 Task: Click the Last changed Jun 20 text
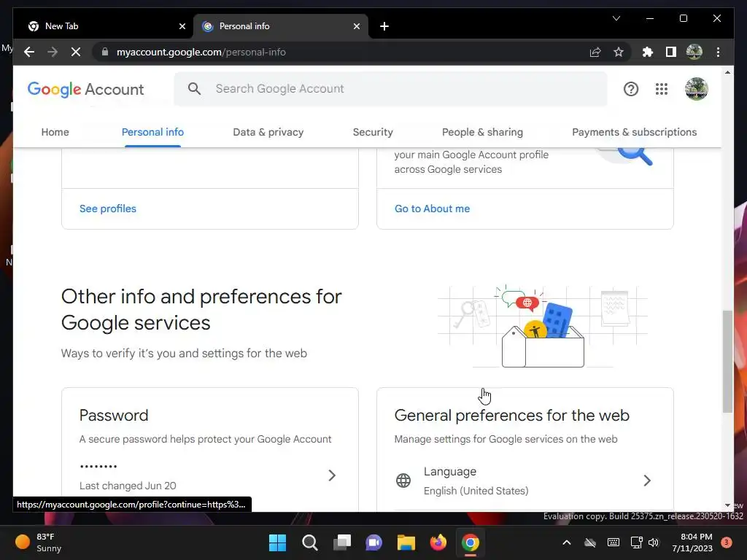click(128, 486)
